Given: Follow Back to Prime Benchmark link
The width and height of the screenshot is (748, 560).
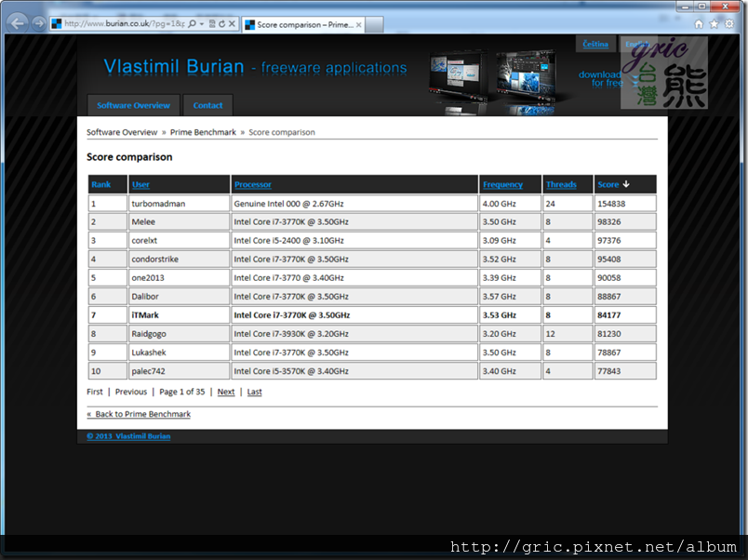Looking at the screenshot, I should 139,414.
